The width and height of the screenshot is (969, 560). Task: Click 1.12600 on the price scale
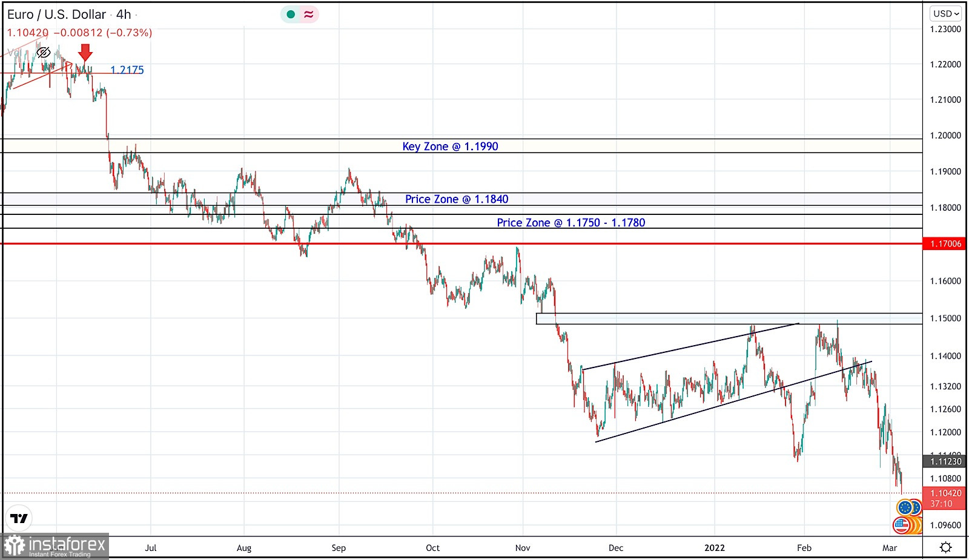[945, 409]
